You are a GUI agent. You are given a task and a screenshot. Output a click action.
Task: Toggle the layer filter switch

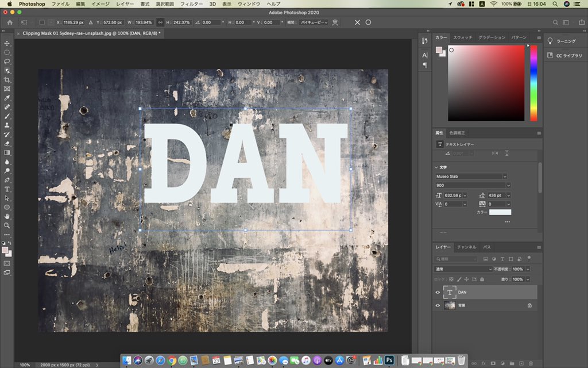(529, 258)
